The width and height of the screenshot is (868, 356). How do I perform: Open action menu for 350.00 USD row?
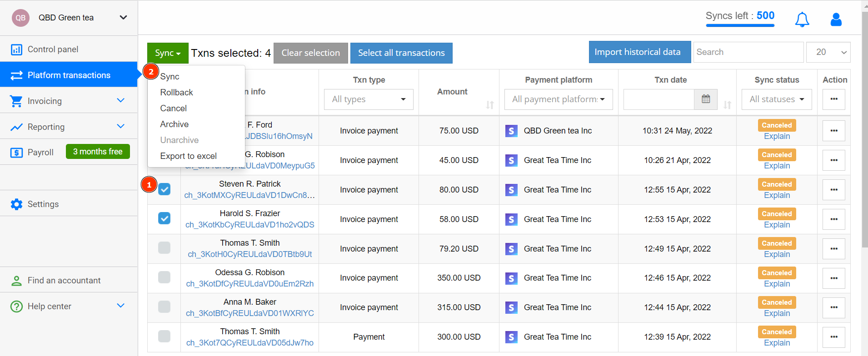tap(834, 278)
